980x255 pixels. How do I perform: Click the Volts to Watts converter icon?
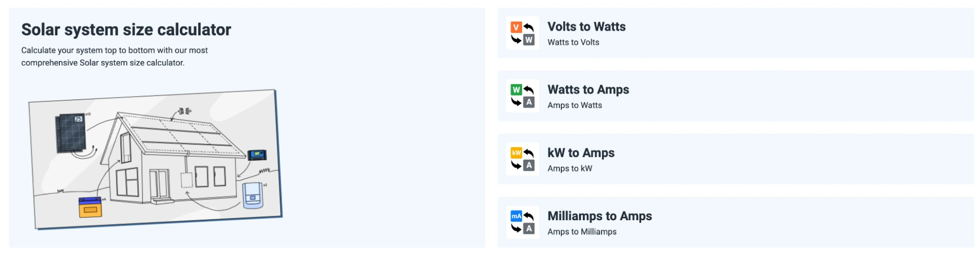(522, 33)
